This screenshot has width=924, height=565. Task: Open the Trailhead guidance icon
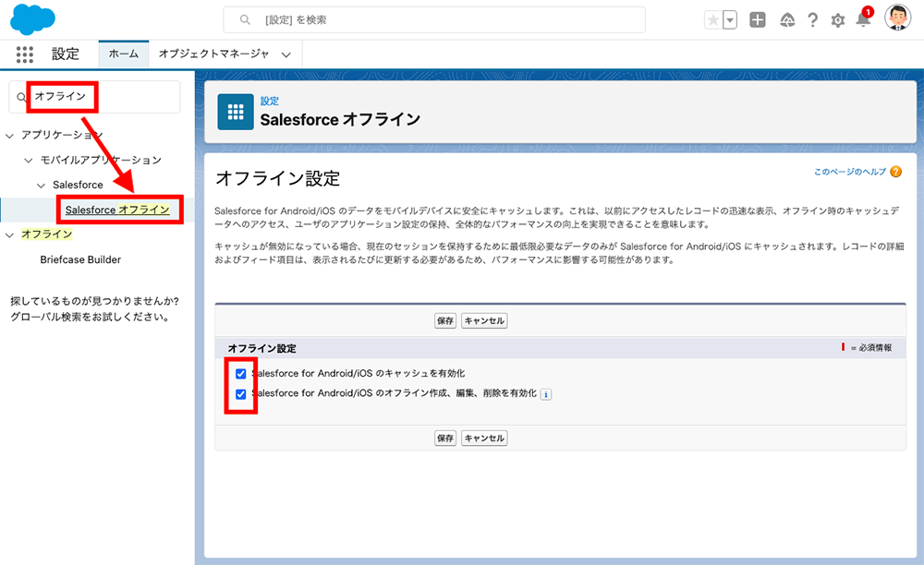coord(786,20)
